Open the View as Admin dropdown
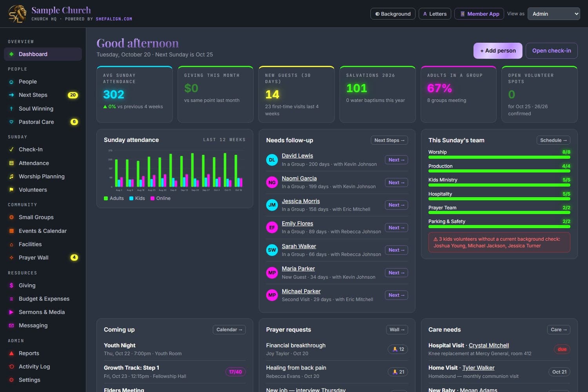588x392 pixels. tap(554, 14)
